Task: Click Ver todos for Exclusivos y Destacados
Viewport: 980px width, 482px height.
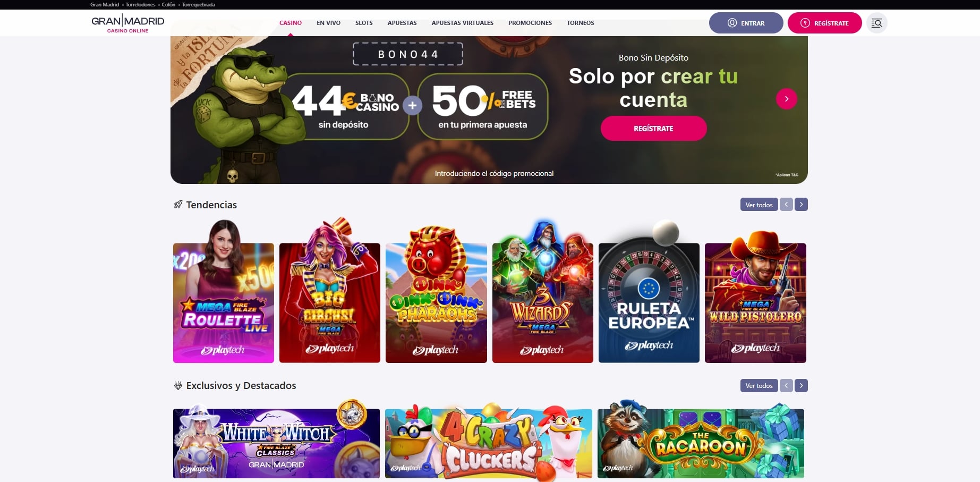Action: click(x=759, y=385)
